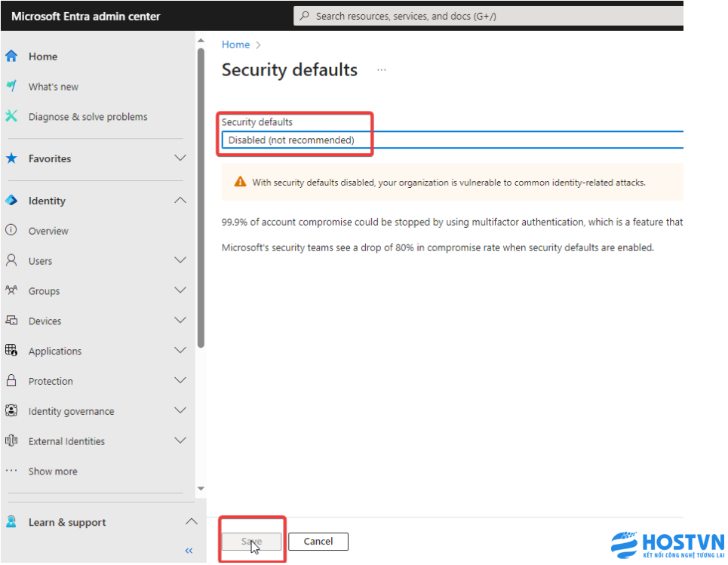Click the Applications grid icon
This screenshot has width=728, height=565.
(11, 351)
